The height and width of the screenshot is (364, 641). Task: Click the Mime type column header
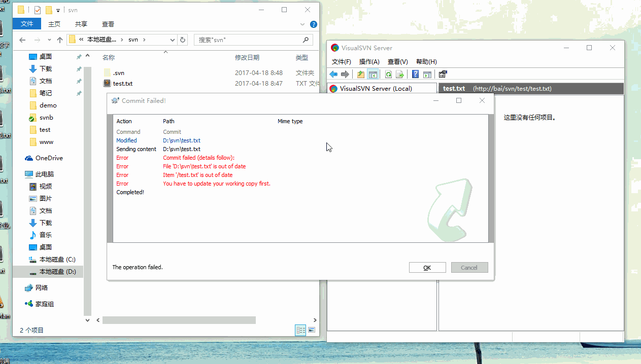click(x=290, y=121)
